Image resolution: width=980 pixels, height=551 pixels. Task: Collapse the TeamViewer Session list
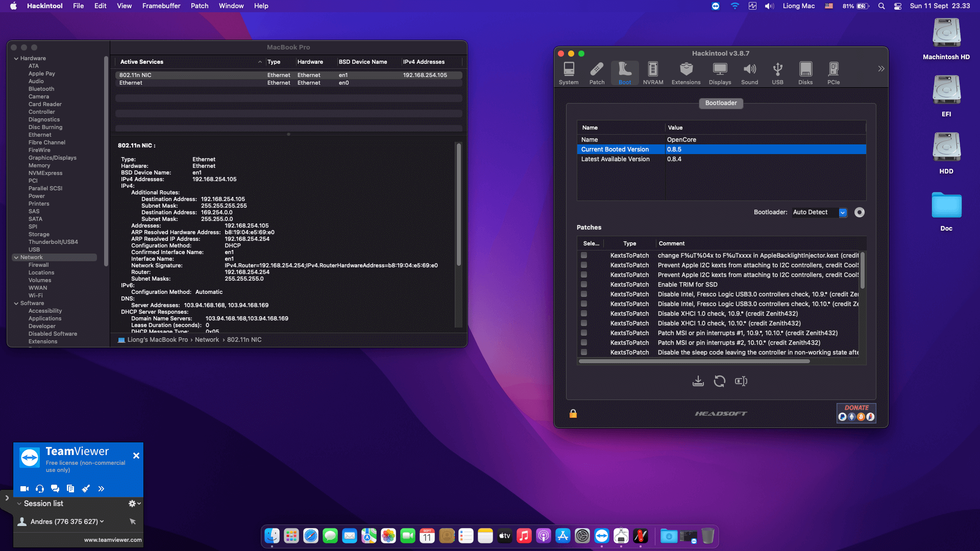[x=19, y=504]
